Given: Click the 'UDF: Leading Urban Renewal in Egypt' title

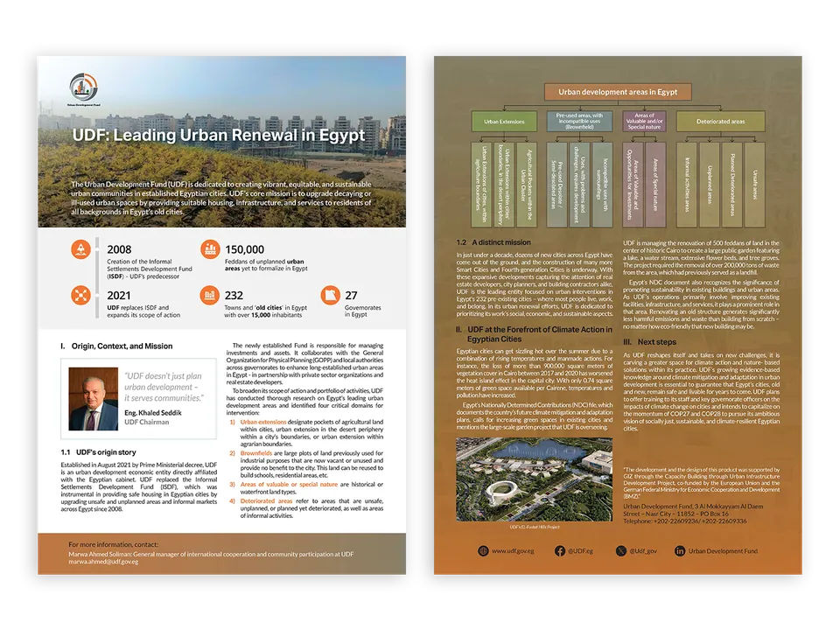Looking at the screenshot, I should (219, 135).
